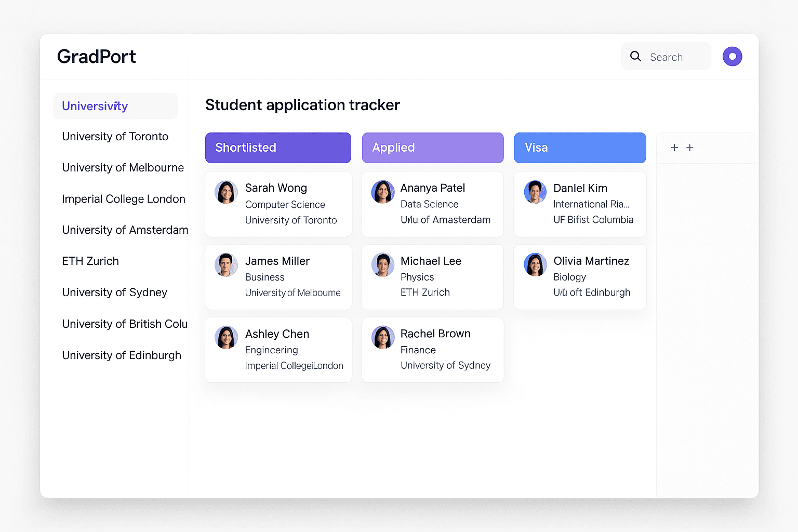Screen dimensions: 798x532
Task: Click the second plus icon in the column adder
Action: point(690,148)
